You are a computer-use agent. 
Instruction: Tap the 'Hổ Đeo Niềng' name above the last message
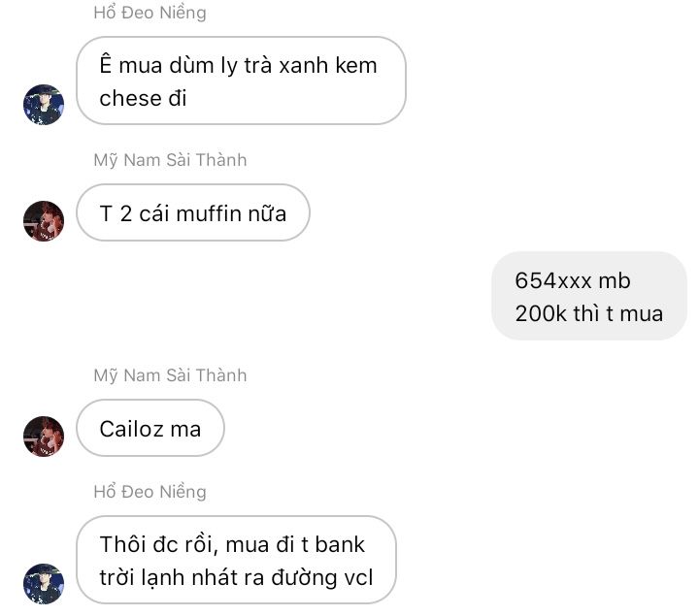(150, 492)
